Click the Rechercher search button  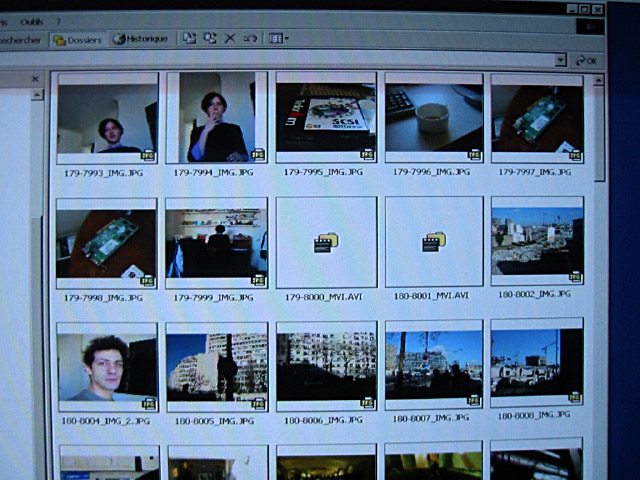coord(20,40)
